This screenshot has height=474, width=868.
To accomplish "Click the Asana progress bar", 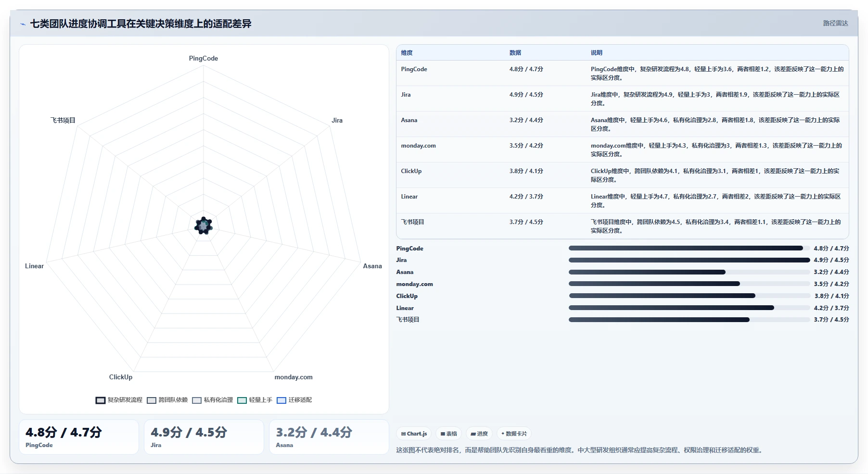I will pyautogui.click(x=689, y=272).
